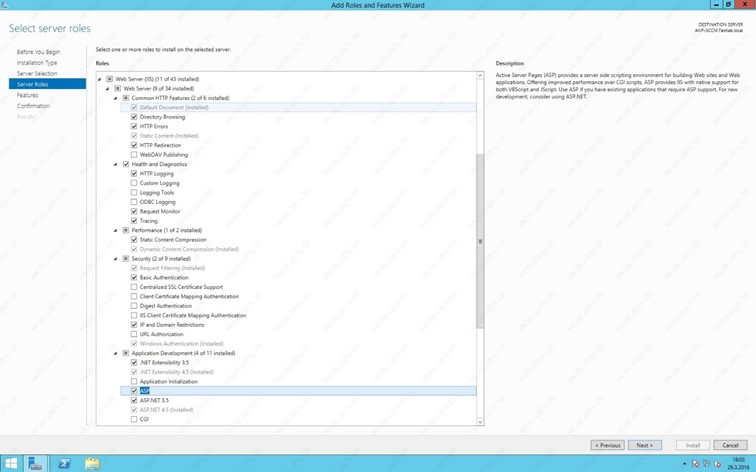
Task: Enable Custom Logging checkbox
Action: [134, 183]
